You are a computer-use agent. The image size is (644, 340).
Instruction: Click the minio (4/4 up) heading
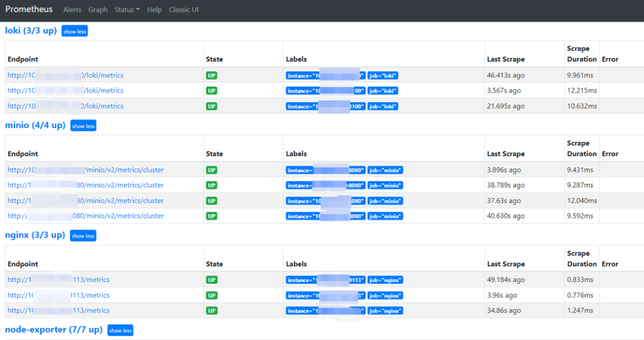(35, 125)
